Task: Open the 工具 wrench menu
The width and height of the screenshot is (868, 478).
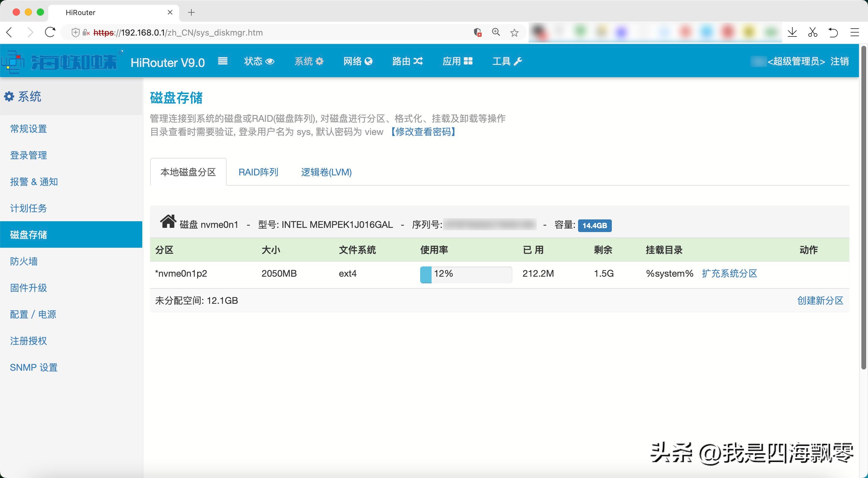Action: 507,61
